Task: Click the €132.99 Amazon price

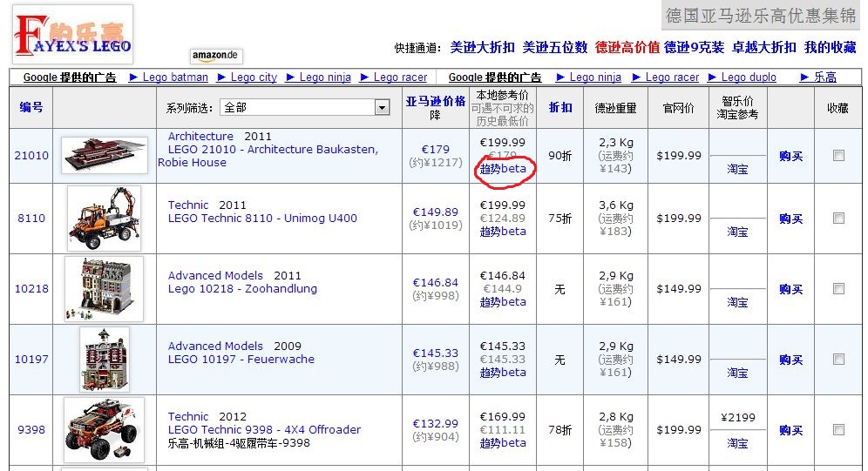Action: point(436,423)
